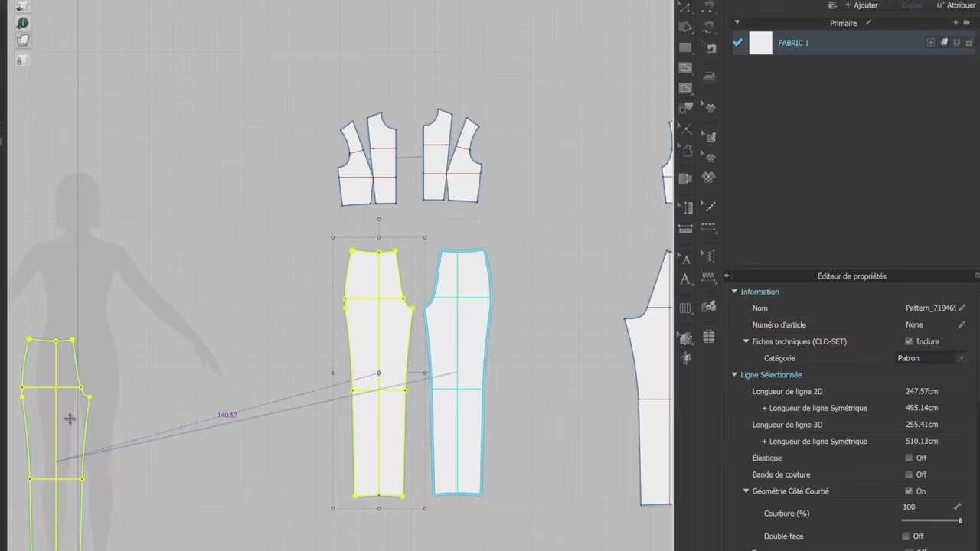Collapse the Ligne Sélectionnée section
The image size is (980, 551).
pyautogui.click(x=734, y=375)
